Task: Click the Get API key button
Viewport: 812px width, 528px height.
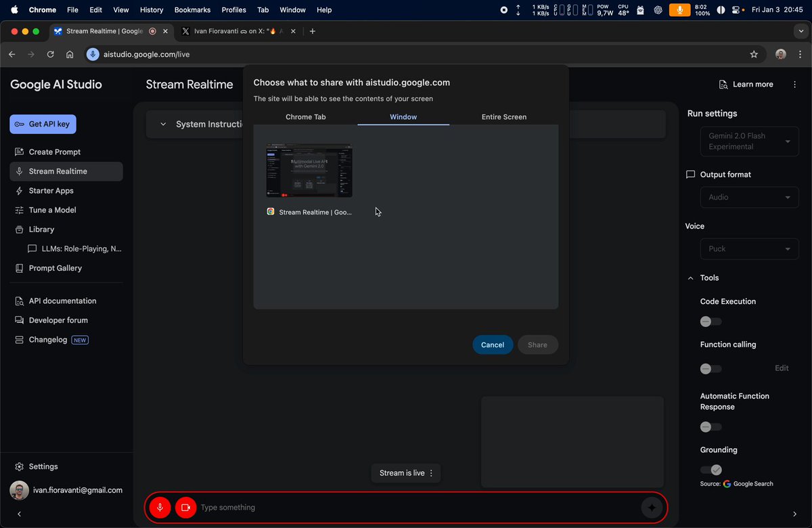Action: pyautogui.click(x=43, y=124)
